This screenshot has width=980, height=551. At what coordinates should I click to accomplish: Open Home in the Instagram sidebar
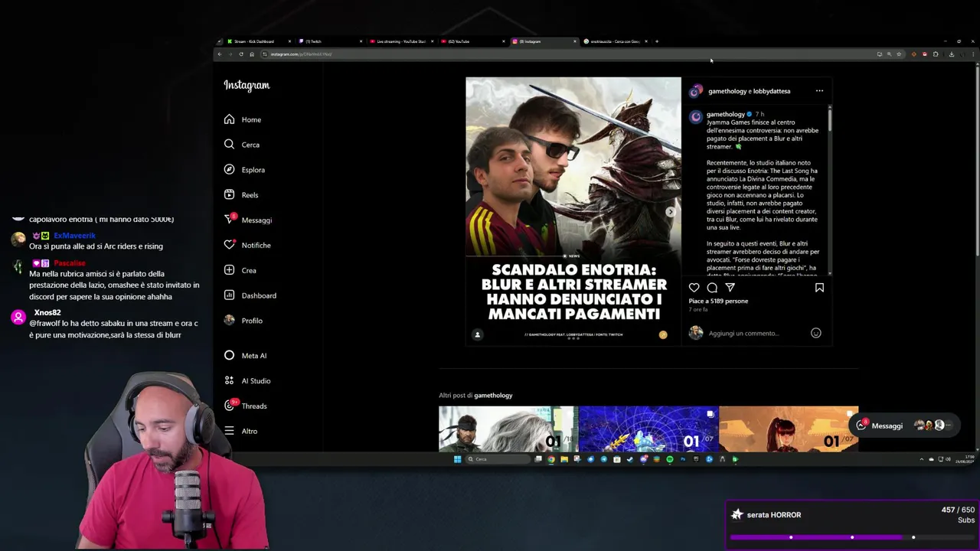[x=243, y=119]
